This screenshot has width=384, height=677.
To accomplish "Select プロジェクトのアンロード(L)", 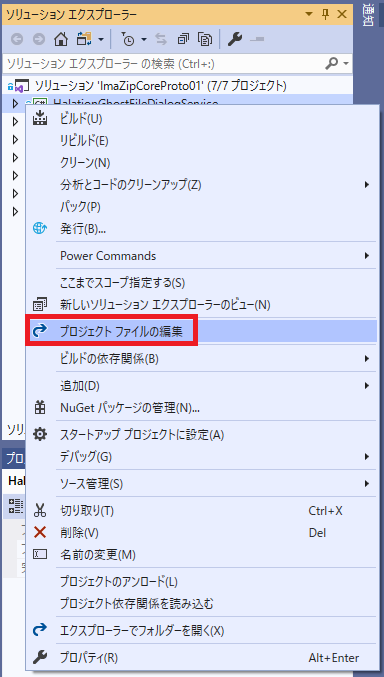I will point(201,582).
